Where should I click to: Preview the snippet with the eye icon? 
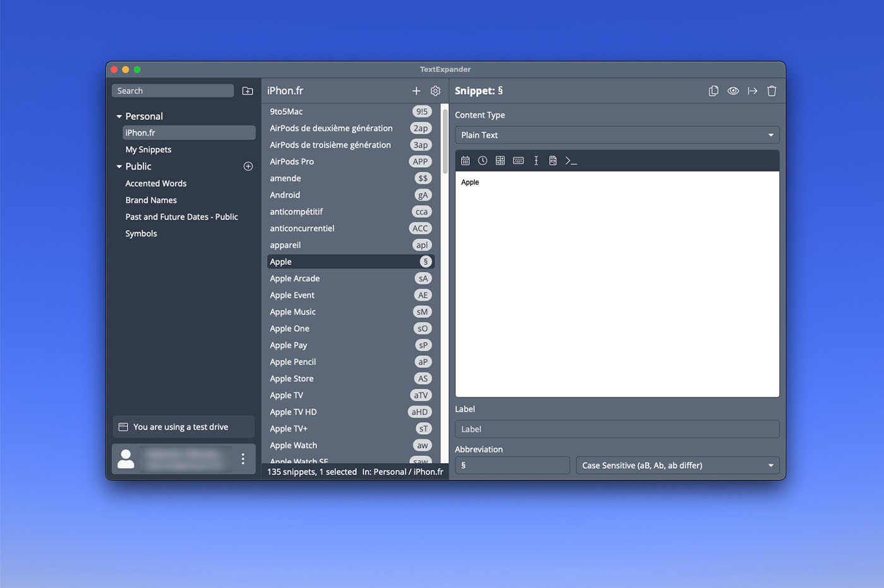click(732, 91)
